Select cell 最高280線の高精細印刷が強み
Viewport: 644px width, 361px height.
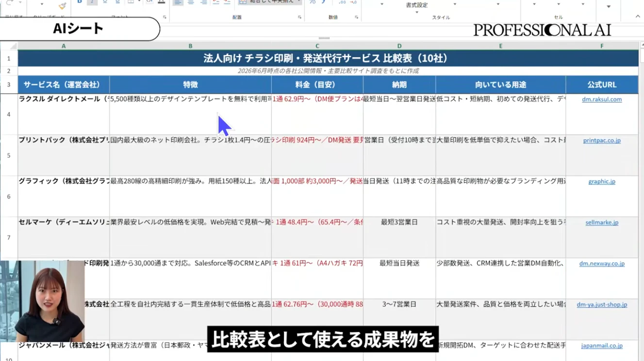pyautogui.click(x=190, y=197)
